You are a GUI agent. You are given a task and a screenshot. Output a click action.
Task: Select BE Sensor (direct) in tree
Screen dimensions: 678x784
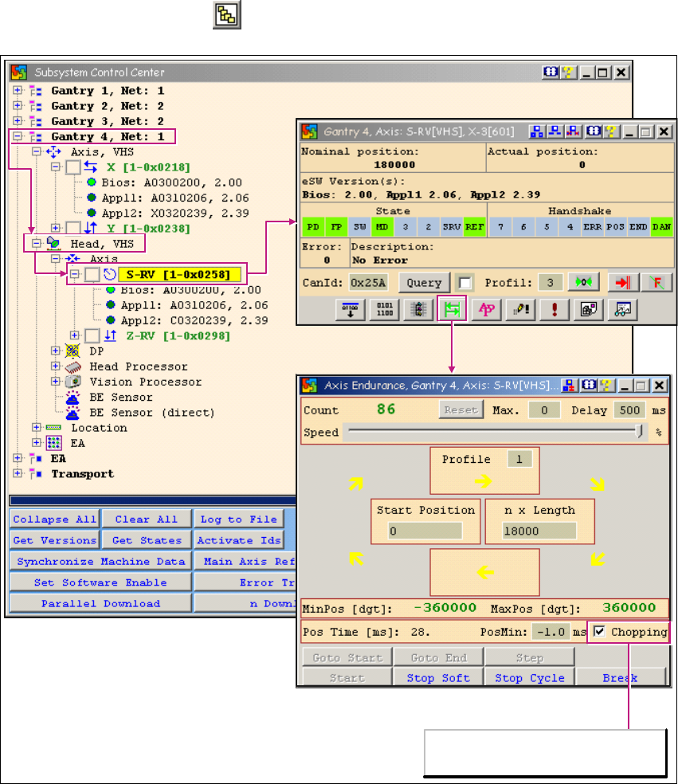point(151,413)
